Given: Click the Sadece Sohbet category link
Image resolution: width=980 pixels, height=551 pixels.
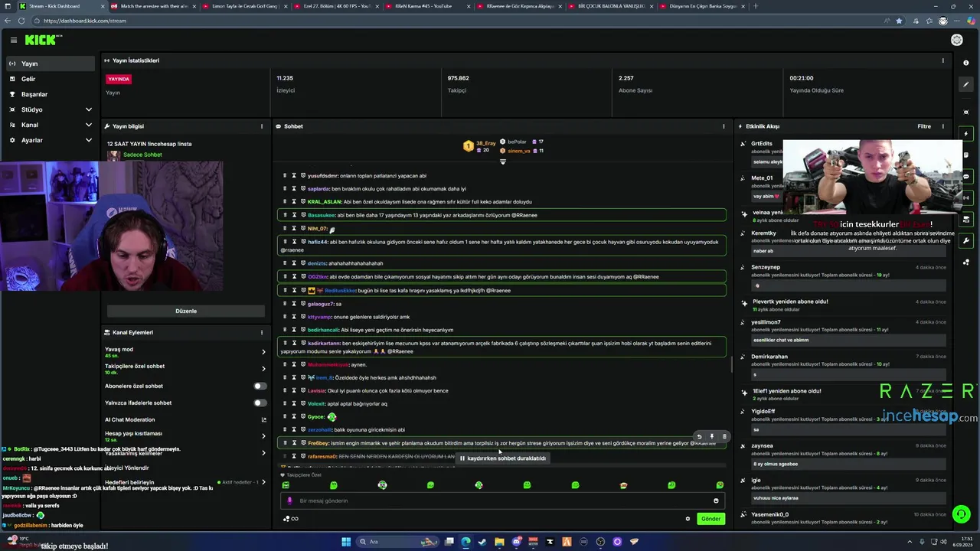Looking at the screenshot, I should pyautogui.click(x=142, y=155).
